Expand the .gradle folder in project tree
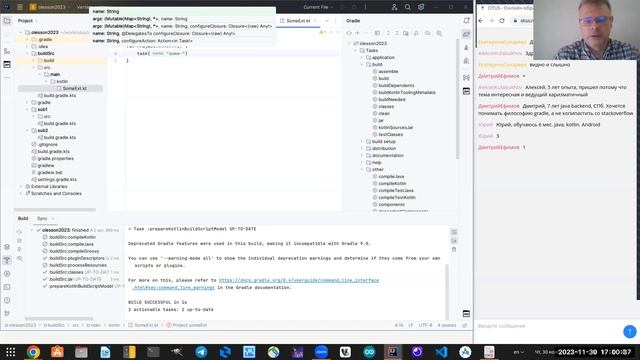640x360 pixels. (x=27, y=40)
